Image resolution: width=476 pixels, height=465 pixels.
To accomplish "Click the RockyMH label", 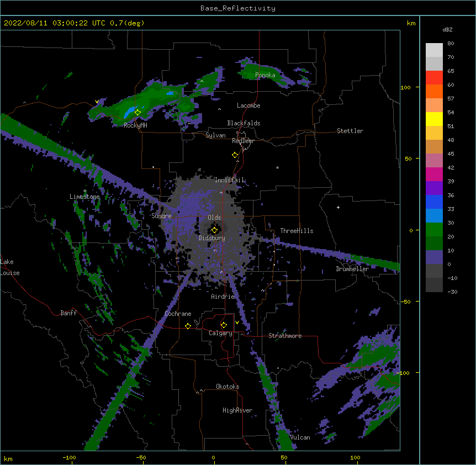I will (x=135, y=125).
